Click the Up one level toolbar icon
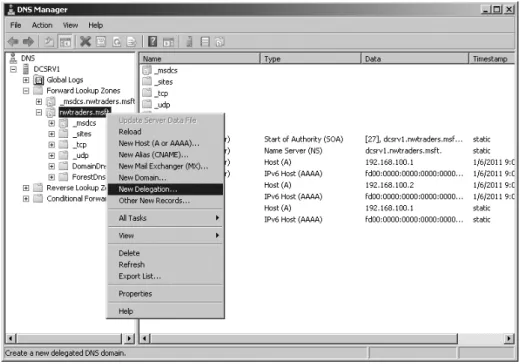The image size is (520, 364). (x=49, y=42)
